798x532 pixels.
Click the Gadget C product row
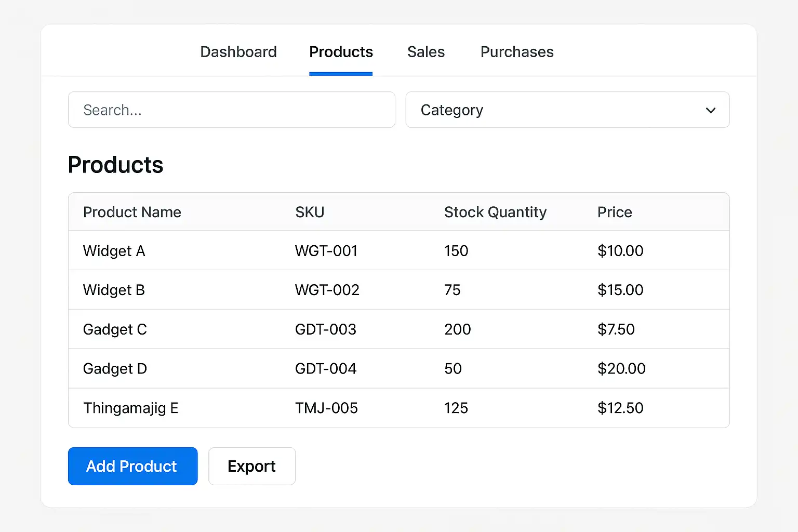tap(115, 329)
